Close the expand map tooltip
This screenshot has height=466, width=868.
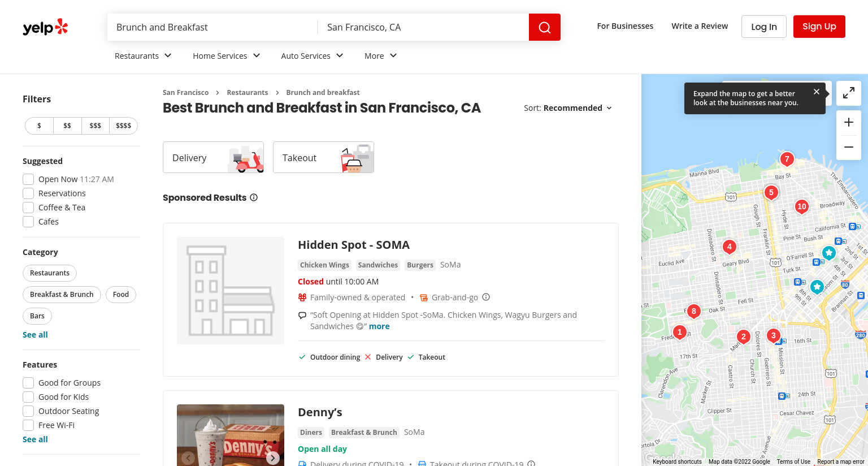tap(816, 92)
